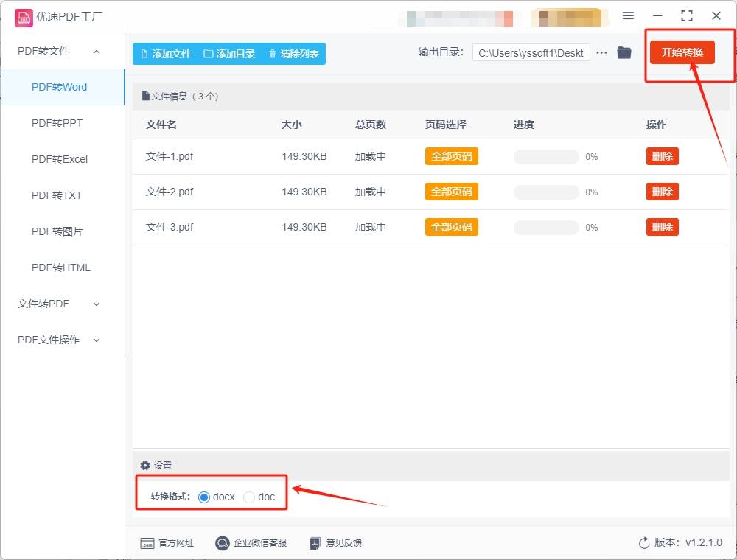Switch to PDF转Excel
The image size is (737, 560).
pos(60,159)
